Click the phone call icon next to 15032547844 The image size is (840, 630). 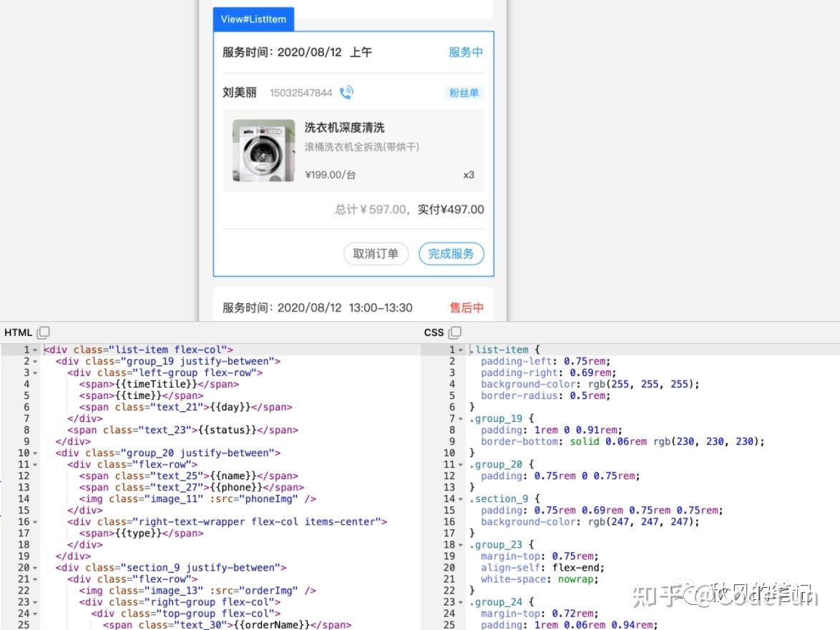point(347,93)
